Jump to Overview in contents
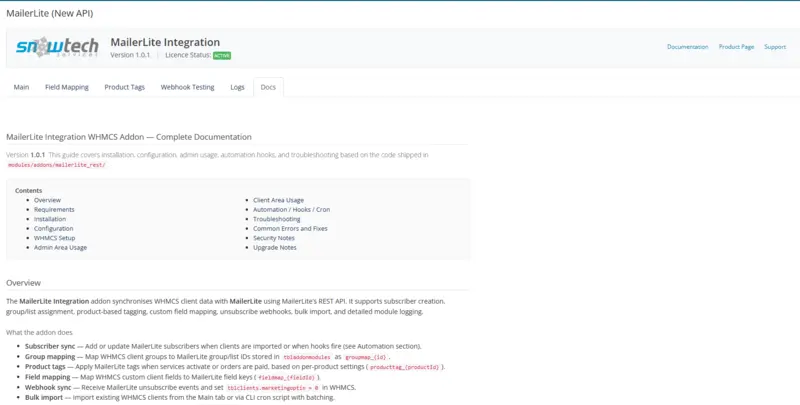This screenshot has height=405, width=800. coord(47,200)
